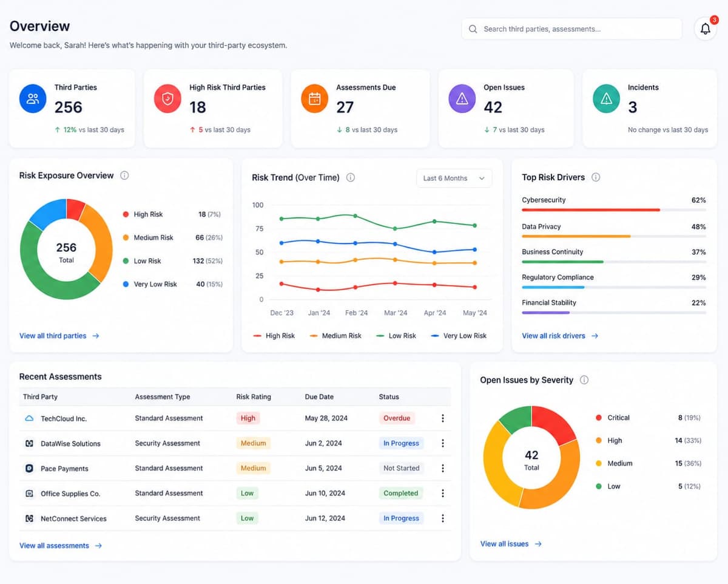Click the Assessments Due calendar icon
Screen dimensions: 728x584
coord(315,99)
